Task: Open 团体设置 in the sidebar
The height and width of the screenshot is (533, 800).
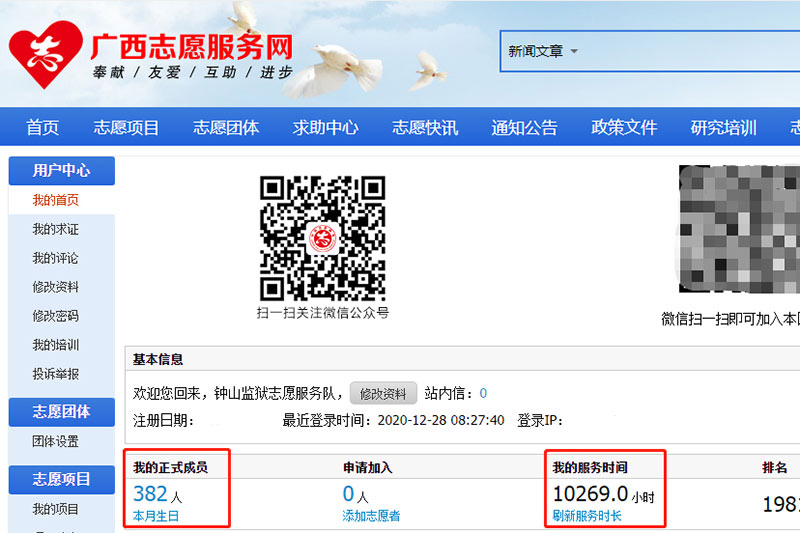Action: 56,441
